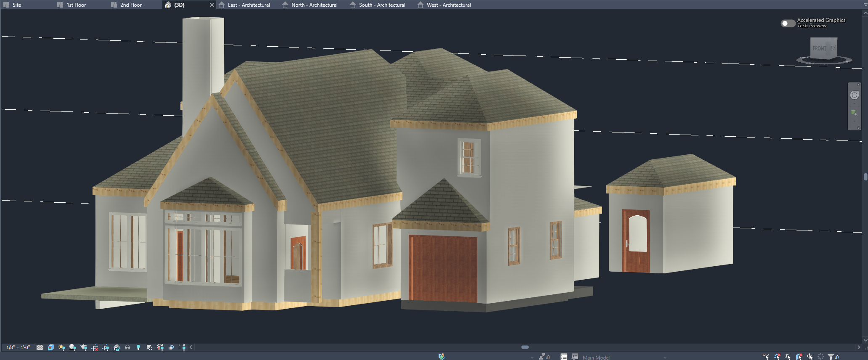
Task: Click the Editing Requests icon
Action: pos(544,357)
